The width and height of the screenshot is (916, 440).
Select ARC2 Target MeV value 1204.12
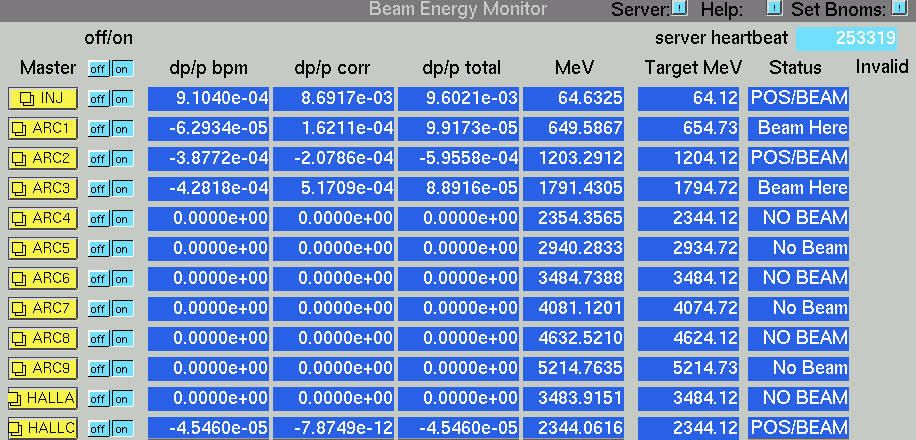click(x=689, y=158)
